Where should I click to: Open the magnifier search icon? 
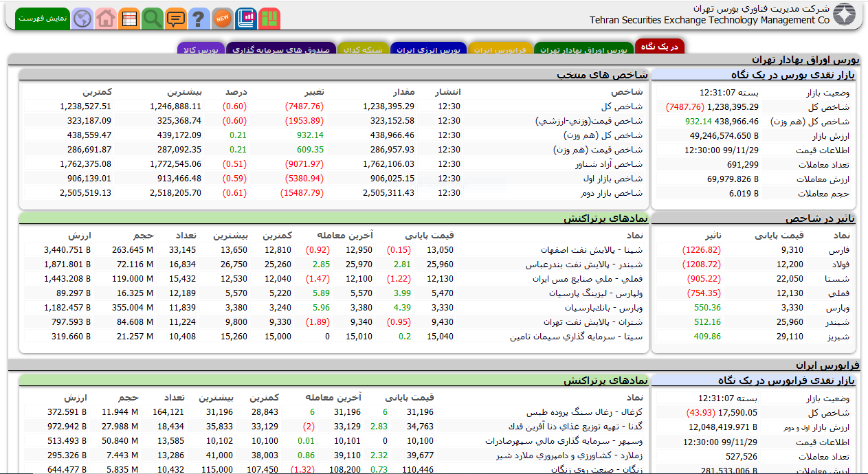tap(153, 19)
